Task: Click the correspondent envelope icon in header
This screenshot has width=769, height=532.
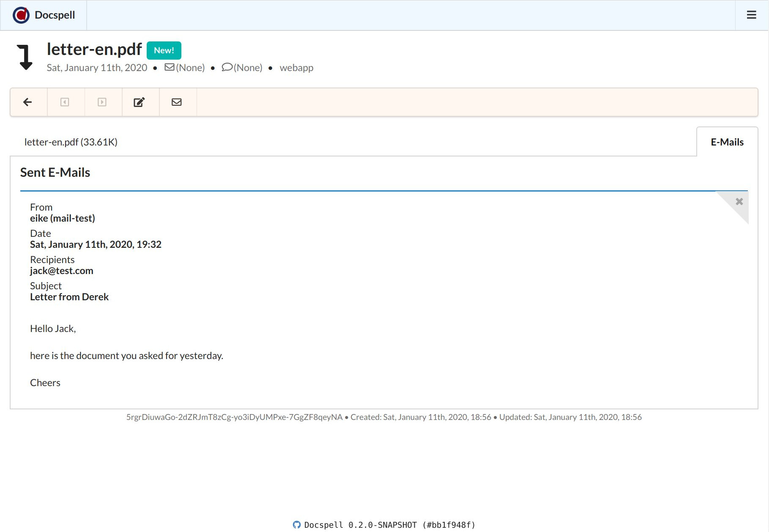Action: pyautogui.click(x=169, y=67)
